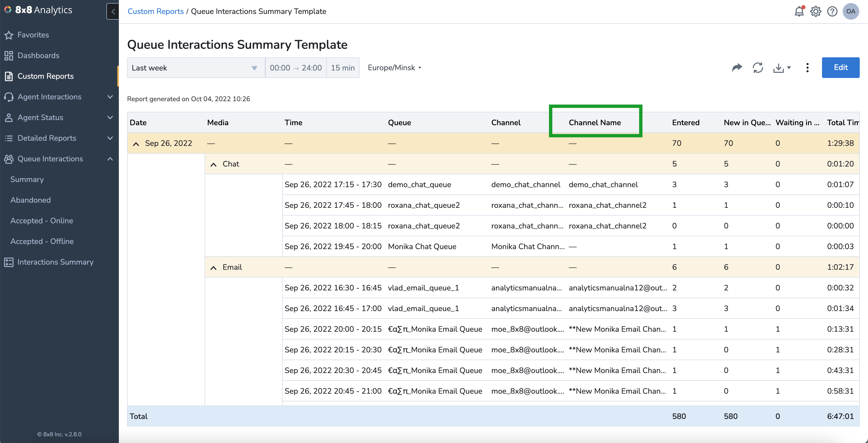Click the 8x8 Analytics logo
Viewport: 868px width, 443px height.
pos(38,10)
